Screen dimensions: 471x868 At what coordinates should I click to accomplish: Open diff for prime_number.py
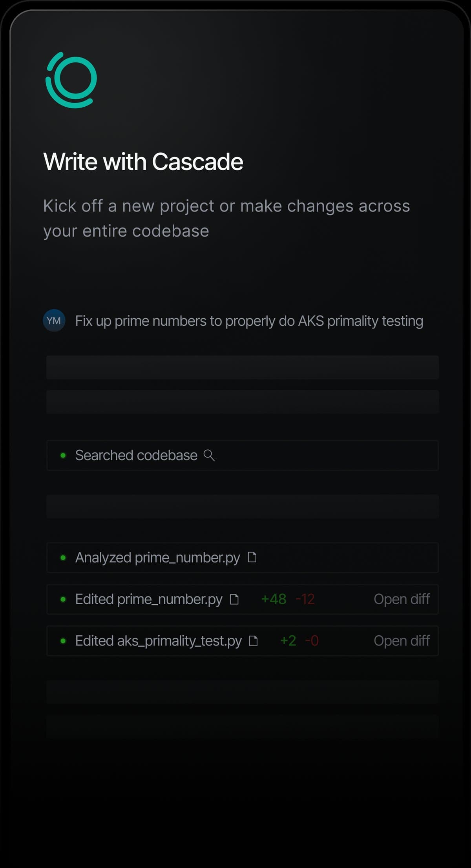(x=402, y=599)
